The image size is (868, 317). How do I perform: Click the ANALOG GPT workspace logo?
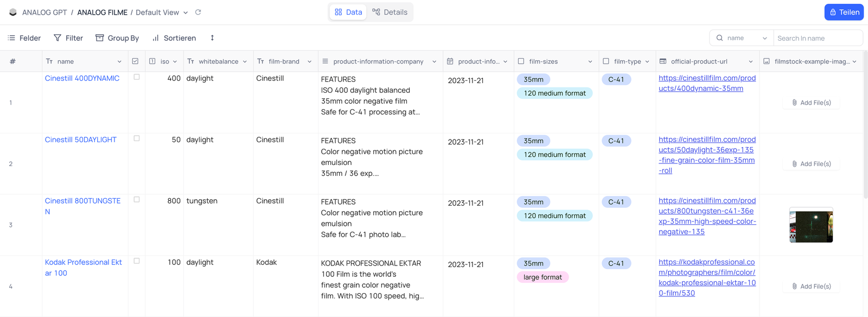pyautogui.click(x=12, y=12)
